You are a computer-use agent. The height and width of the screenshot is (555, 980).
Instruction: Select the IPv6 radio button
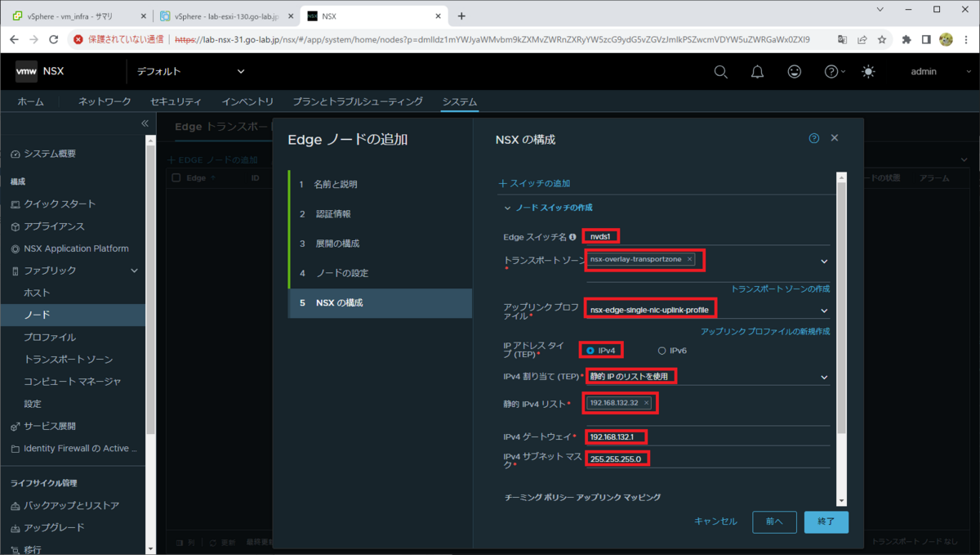click(x=662, y=351)
